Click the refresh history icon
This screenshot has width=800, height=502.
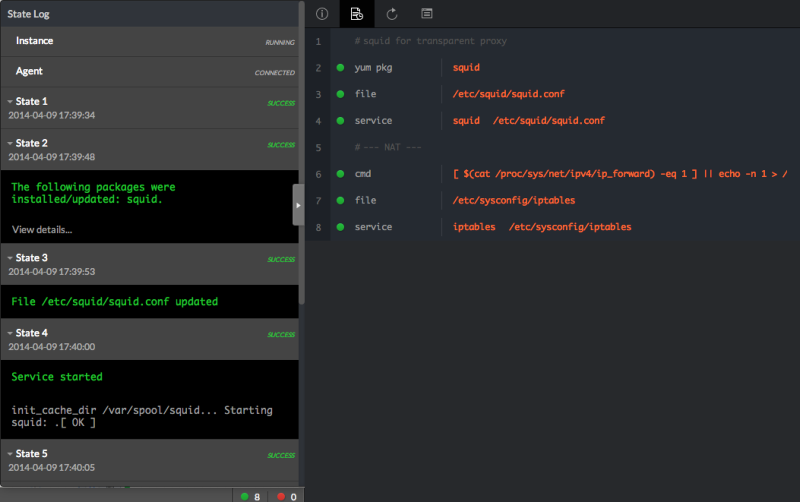point(392,14)
